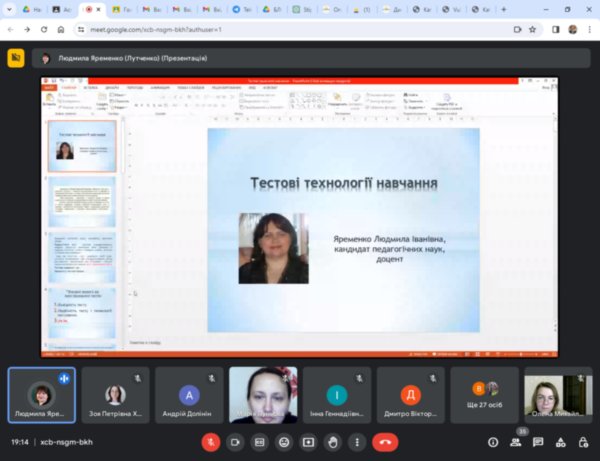
Task: Open the Chrome browser menu
Action: point(590,29)
